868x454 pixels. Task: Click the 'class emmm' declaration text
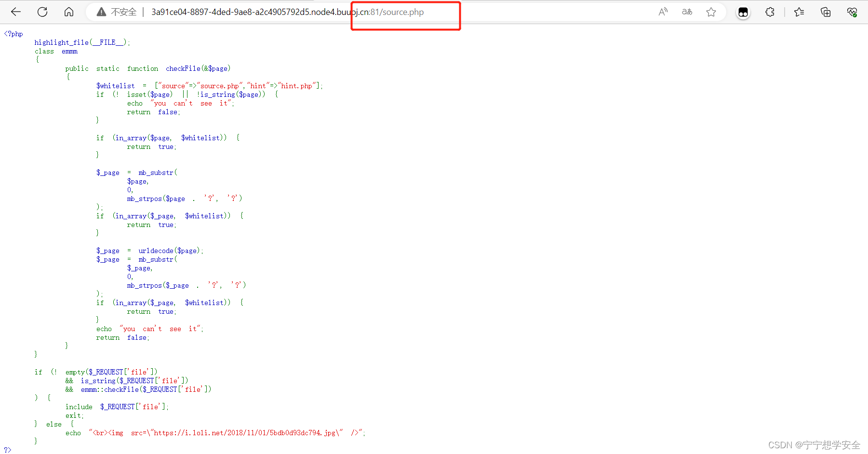(56, 51)
